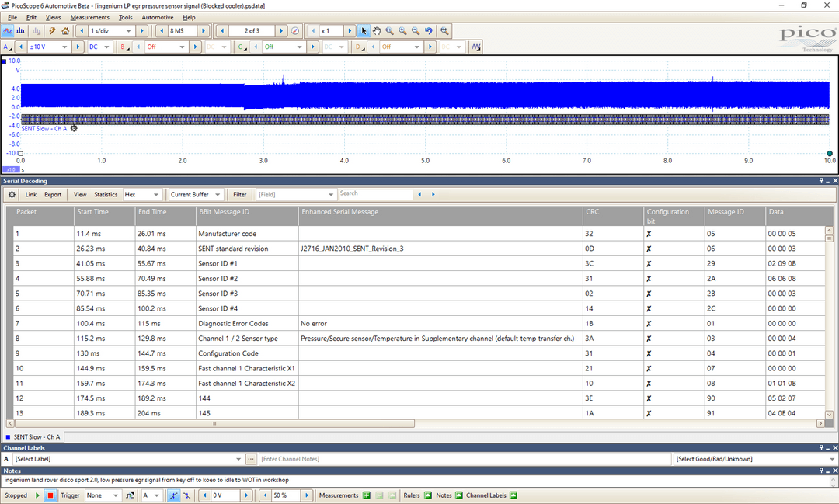Go to next waveform buffer
This screenshot has height=504, width=839.
281,31
